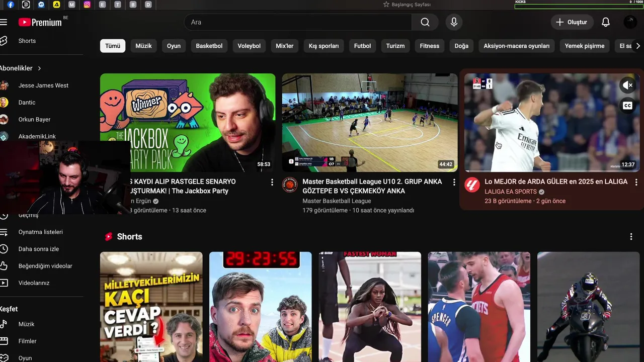Select the Aksiyon-macera oyunları chip
The height and width of the screenshot is (362, 644).
pyautogui.click(x=517, y=46)
